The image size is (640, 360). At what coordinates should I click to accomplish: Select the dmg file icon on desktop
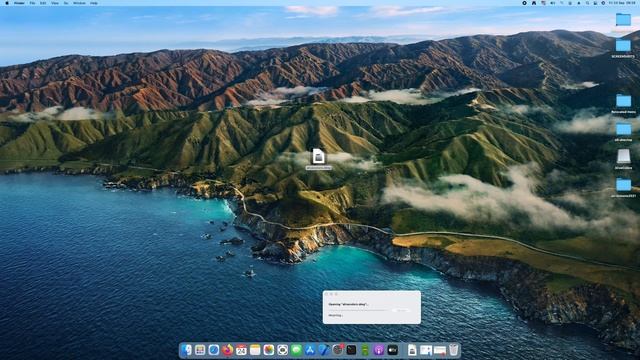(318, 156)
